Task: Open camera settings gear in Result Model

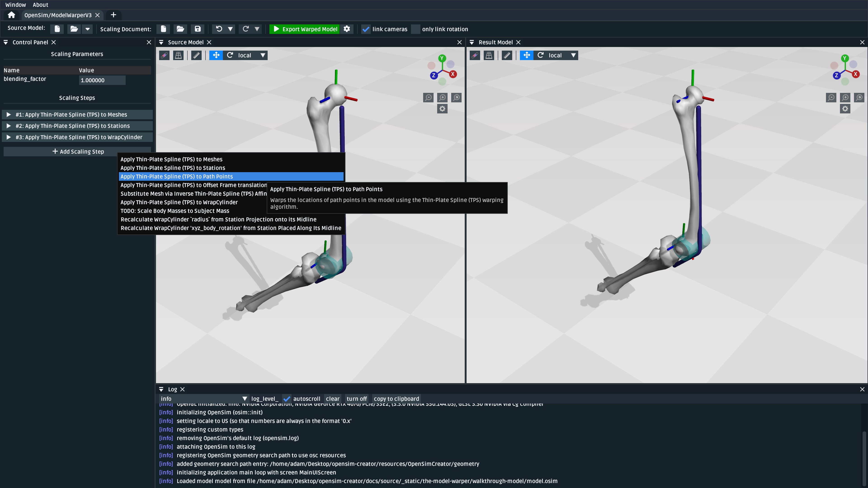Action: point(845,109)
